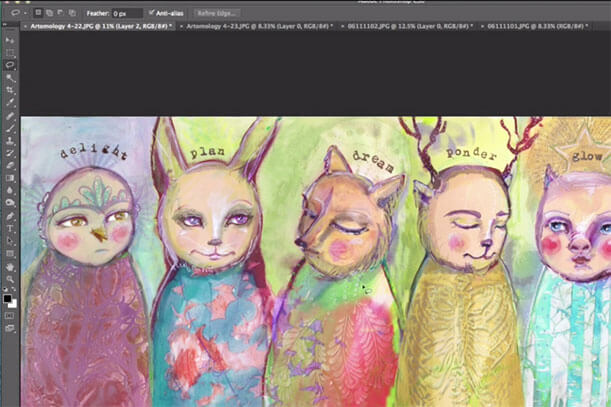The width and height of the screenshot is (611, 407).
Task: Swap foreground and background colors
Action: [14, 290]
